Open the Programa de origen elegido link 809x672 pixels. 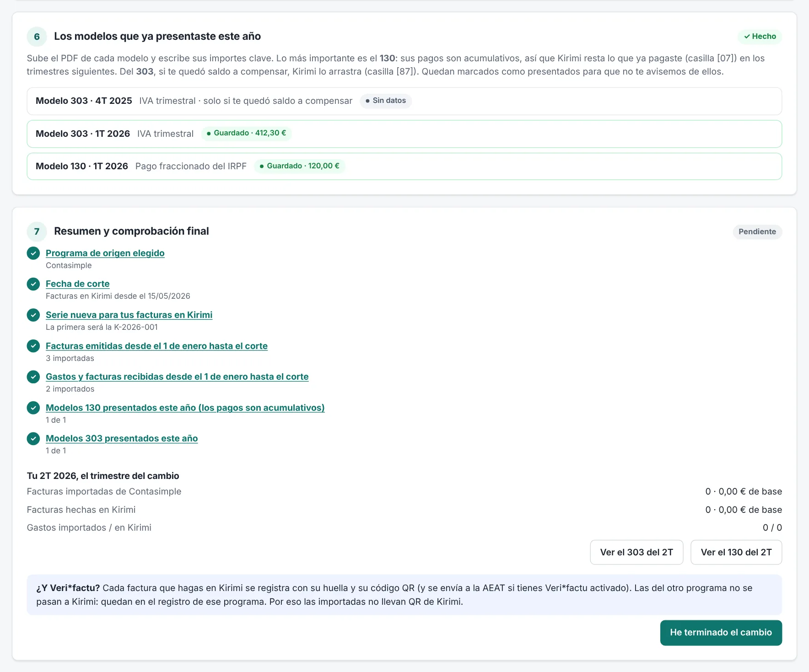tap(105, 253)
